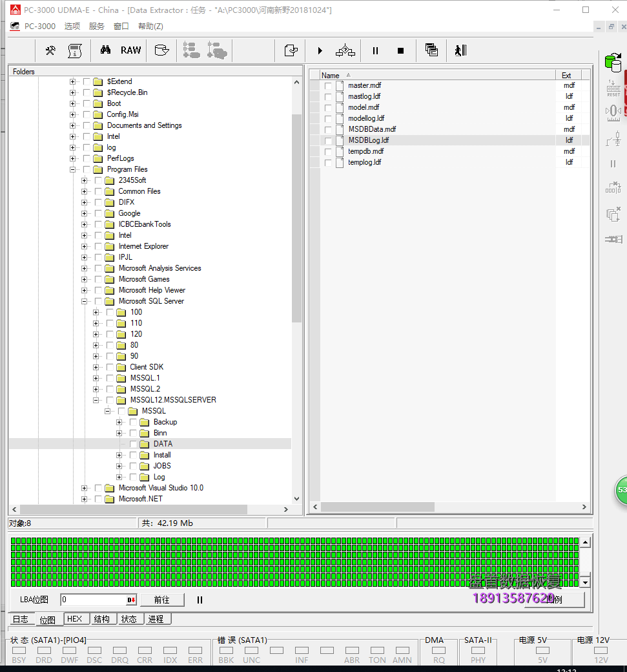Screen dimensions: 627x672
Task: Expand the Documents and Settings folder
Action: coord(72,125)
